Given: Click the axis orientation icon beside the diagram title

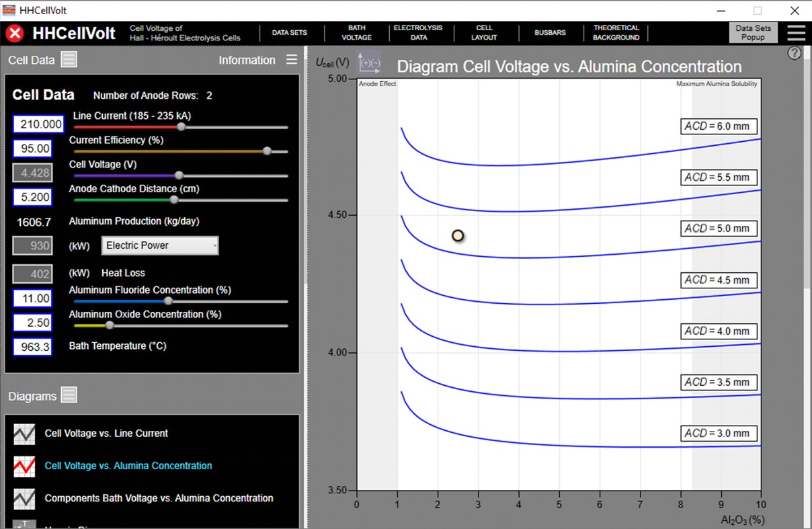Looking at the screenshot, I should (x=368, y=63).
